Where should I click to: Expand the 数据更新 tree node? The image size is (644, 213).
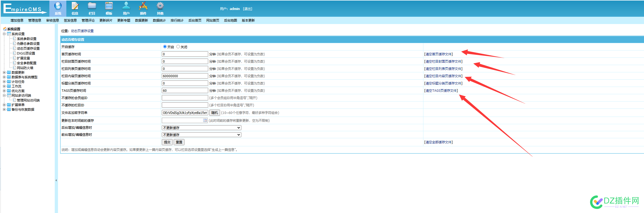click(x=4, y=72)
